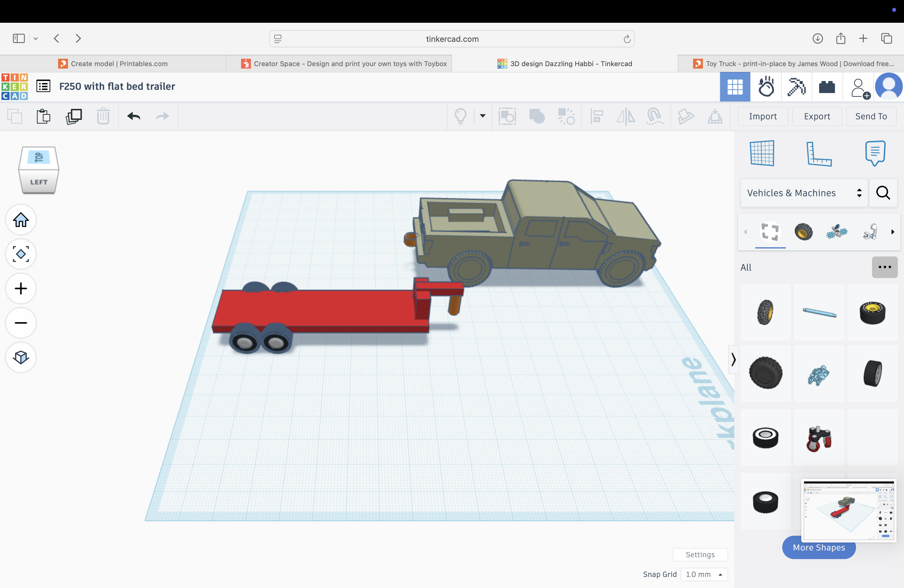
Task: Open the Sim Lab icon
Action: coord(766,87)
